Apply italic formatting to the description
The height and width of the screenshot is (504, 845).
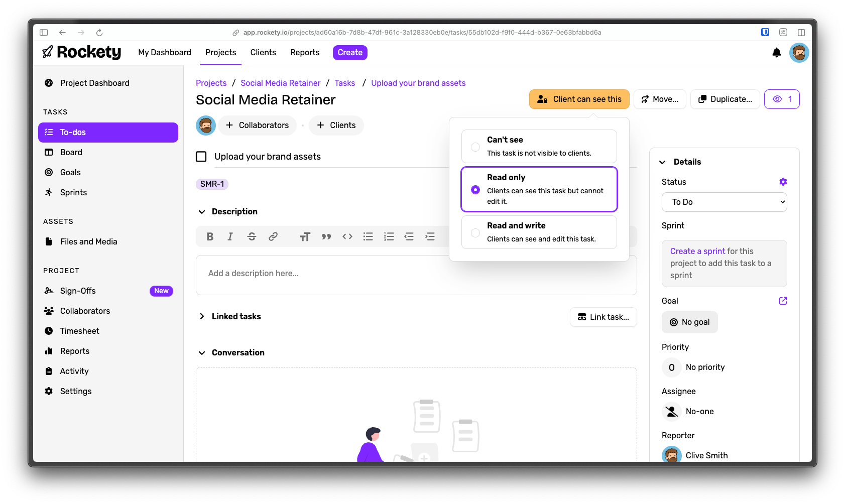point(230,236)
